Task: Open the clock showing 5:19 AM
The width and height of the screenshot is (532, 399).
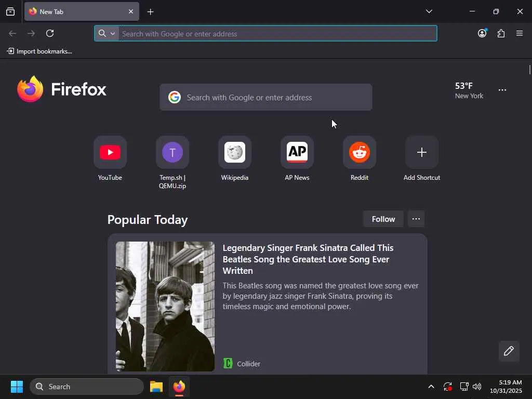Action: click(x=506, y=387)
